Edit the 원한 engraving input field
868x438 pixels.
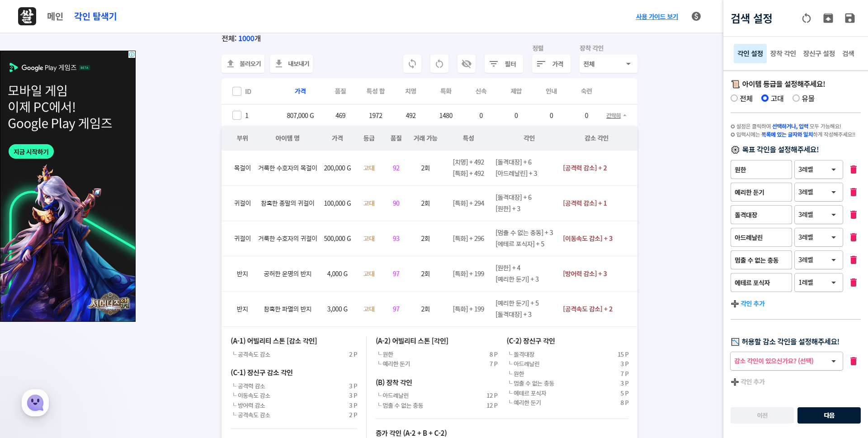[x=761, y=170]
